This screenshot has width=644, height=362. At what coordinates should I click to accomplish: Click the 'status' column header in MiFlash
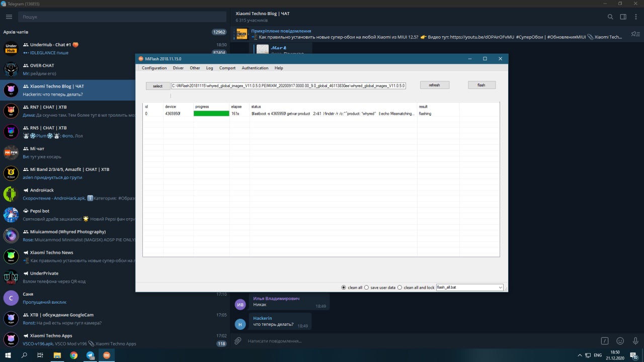coord(256,107)
